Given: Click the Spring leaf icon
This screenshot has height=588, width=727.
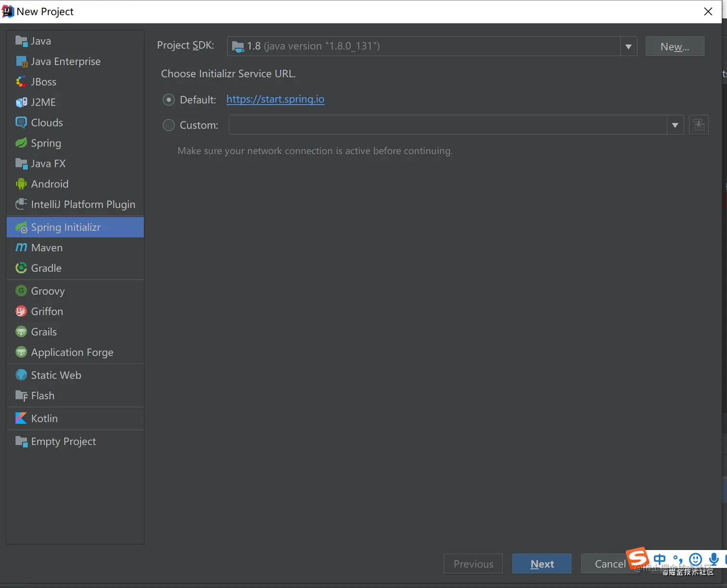Looking at the screenshot, I should pyautogui.click(x=21, y=143).
